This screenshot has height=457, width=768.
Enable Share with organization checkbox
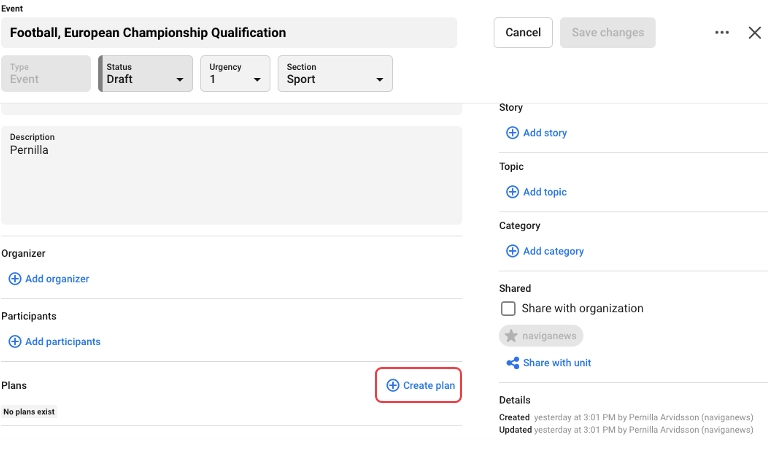coord(509,309)
